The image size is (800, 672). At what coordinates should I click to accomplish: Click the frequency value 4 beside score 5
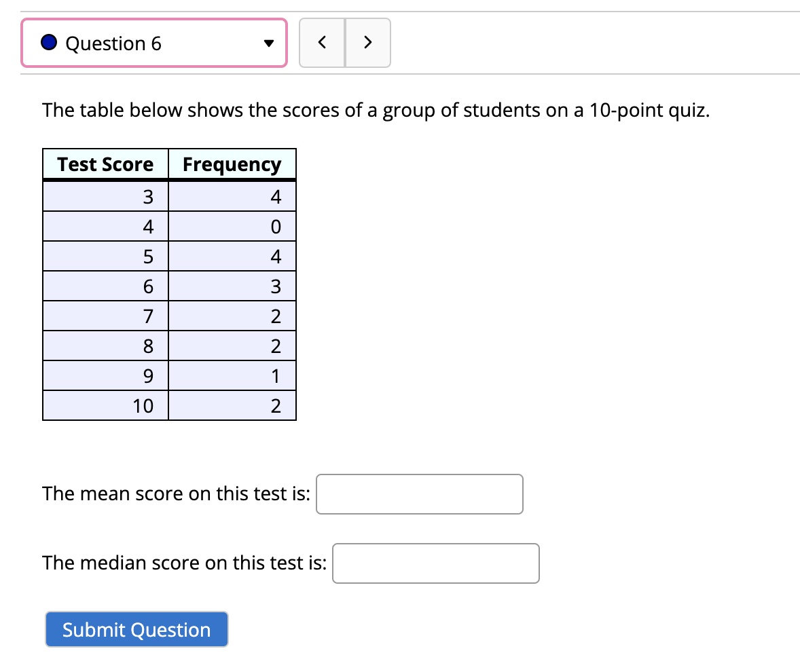233,256
